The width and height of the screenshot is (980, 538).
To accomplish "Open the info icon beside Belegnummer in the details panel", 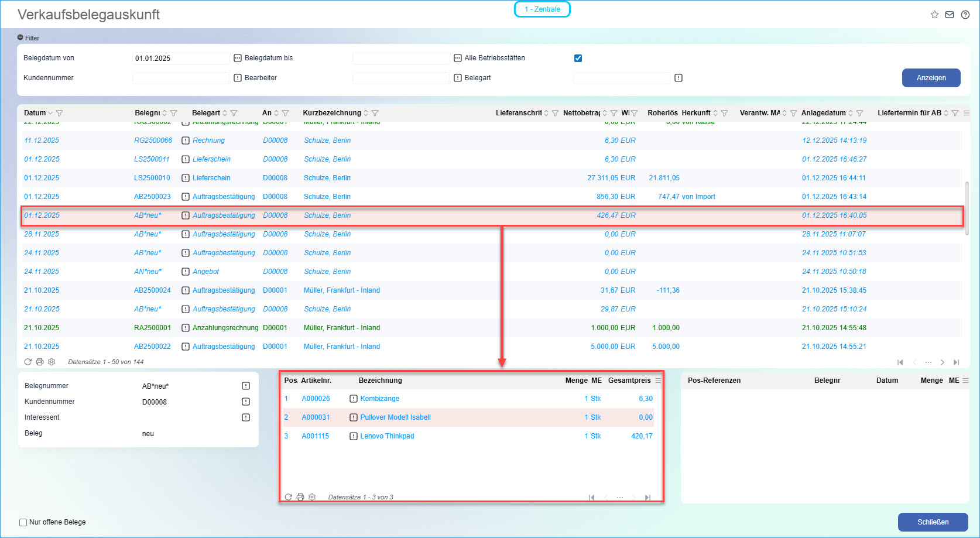I will tap(246, 386).
